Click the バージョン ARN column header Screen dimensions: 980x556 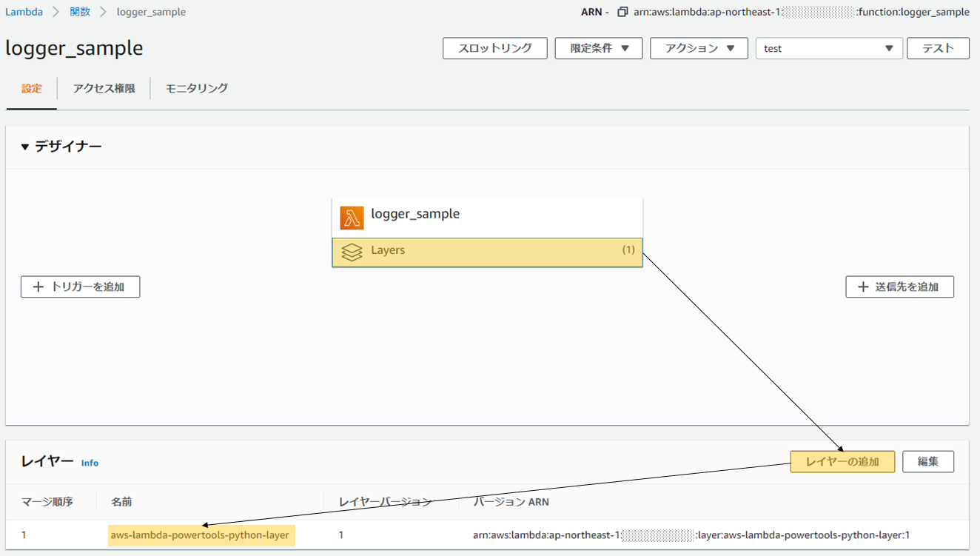click(x=511, y=502)
